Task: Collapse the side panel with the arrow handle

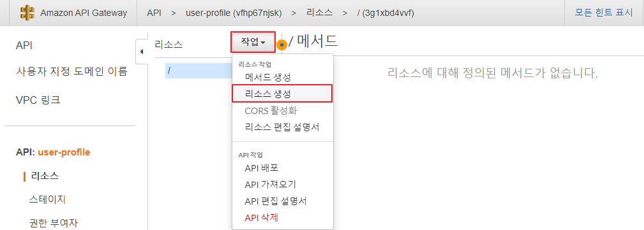Action: pyautogui.click(x=142, y=52)
